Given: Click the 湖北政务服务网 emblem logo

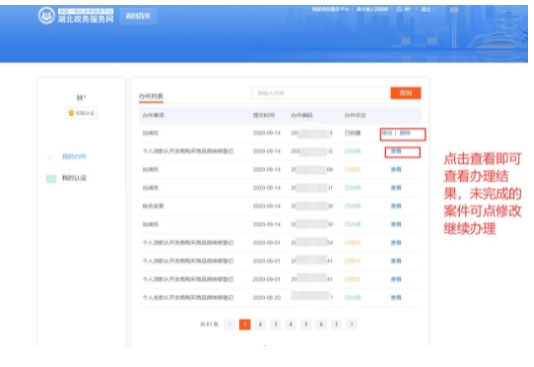Looking at the screenshot, I should pyautogui.click(x=46, y=16).
